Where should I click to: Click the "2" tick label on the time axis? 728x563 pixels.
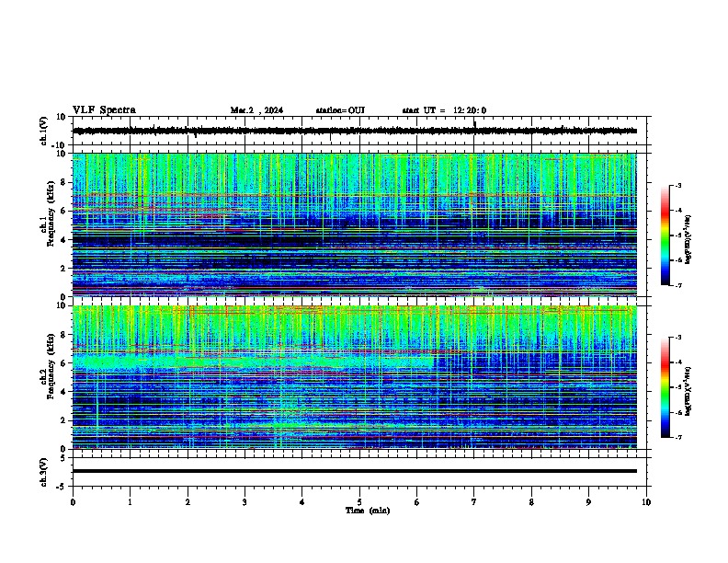188,502
